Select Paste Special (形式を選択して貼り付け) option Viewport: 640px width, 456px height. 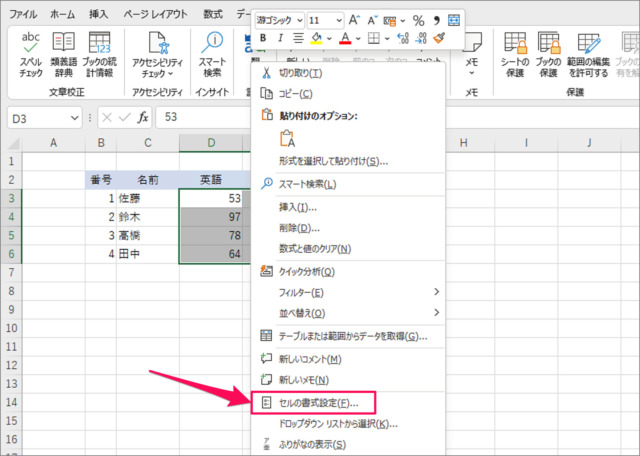pyautogui.click(x=333, y=161)
